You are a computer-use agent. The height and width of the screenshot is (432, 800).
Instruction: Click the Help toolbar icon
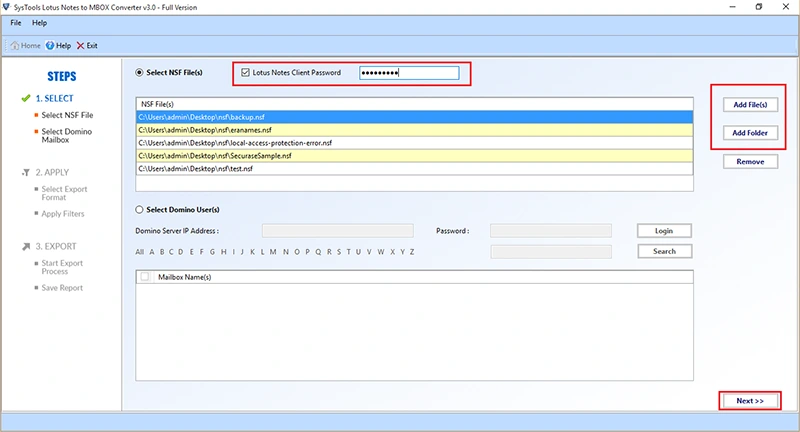pos(49,45)
